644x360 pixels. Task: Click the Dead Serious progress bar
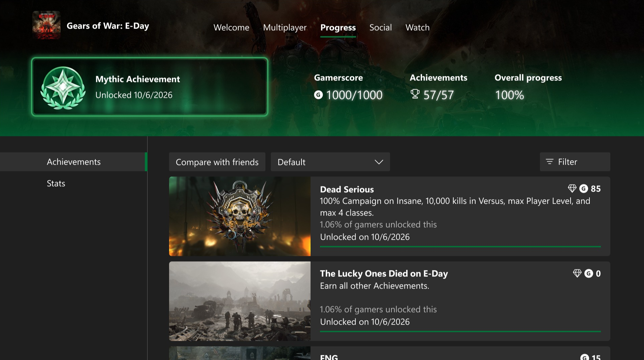click(x=460, y=247)
